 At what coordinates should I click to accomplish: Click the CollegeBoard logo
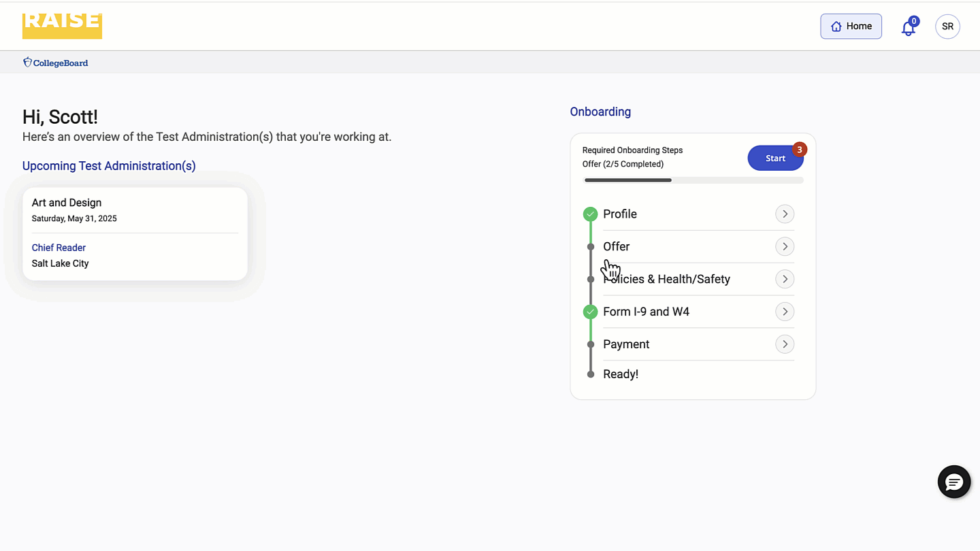point(56,63)
